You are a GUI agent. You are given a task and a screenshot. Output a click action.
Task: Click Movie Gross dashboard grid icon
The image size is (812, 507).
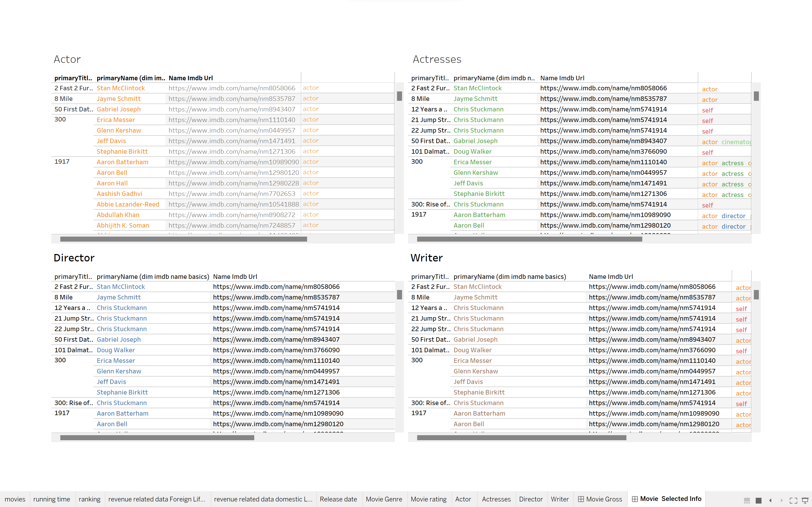[x=581, y=499]
